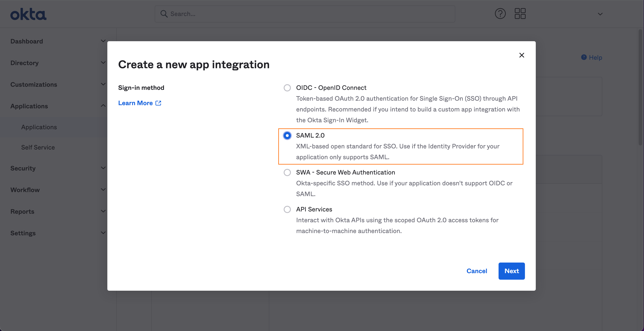Click the 'API Services' label text
This screenshot has width=644, height=331.
pos(314,209)
